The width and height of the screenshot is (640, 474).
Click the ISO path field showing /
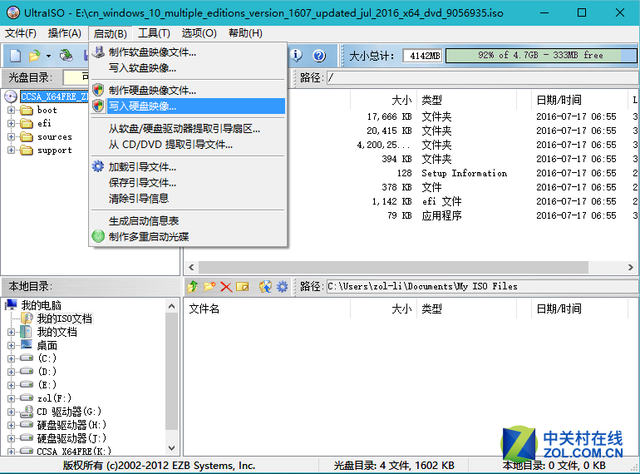click(482, 78)
